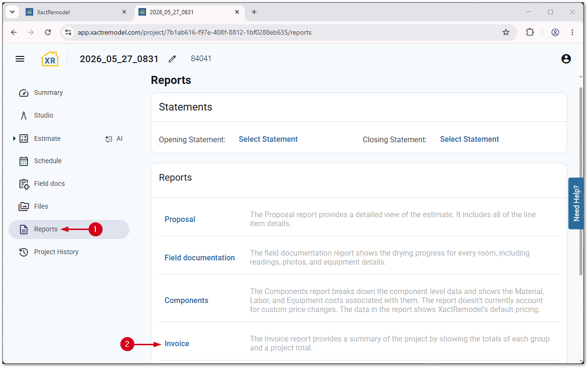Edit project name with pencil icon
This screenshot has height=368, width=588.
point(172,59)
